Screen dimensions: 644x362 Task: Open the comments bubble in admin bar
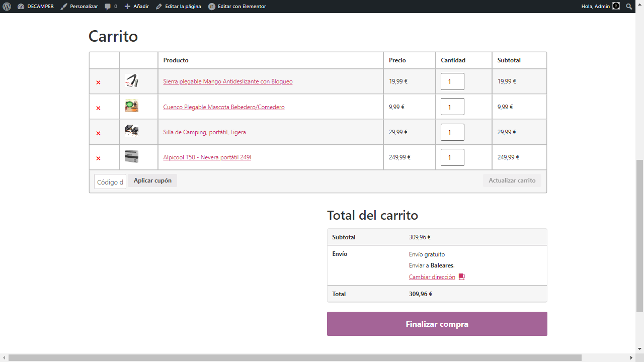[x=111, y=7]
